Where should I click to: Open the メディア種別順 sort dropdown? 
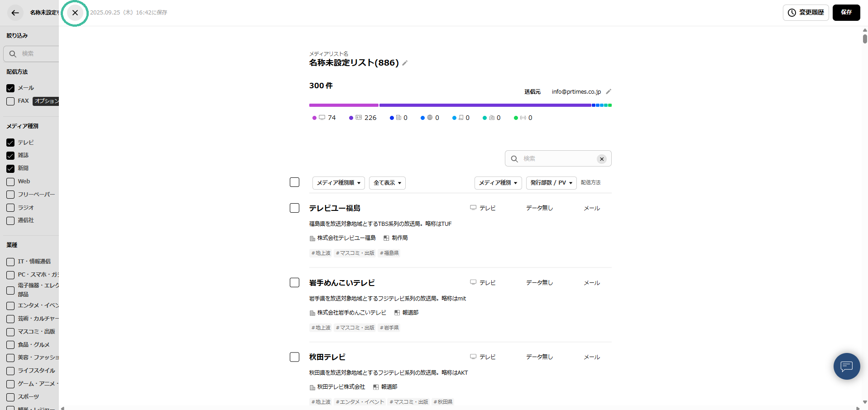pyautogui.click(x=338, y=183)
